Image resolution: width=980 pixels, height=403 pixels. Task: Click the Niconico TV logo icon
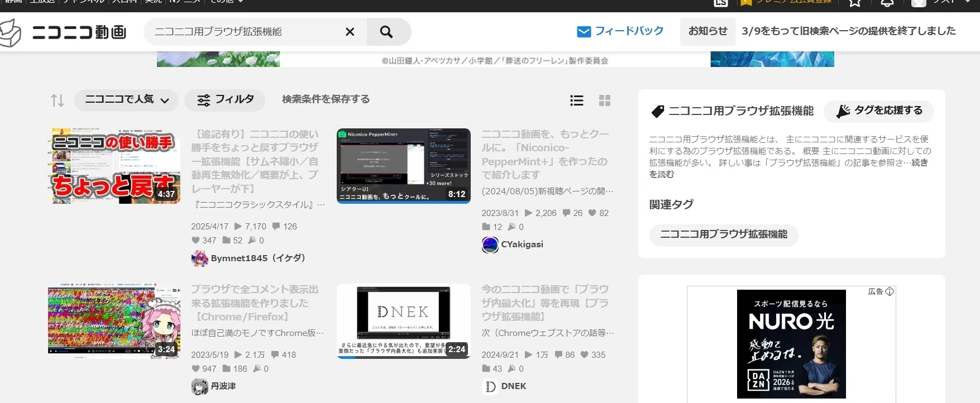pos(10,32)
